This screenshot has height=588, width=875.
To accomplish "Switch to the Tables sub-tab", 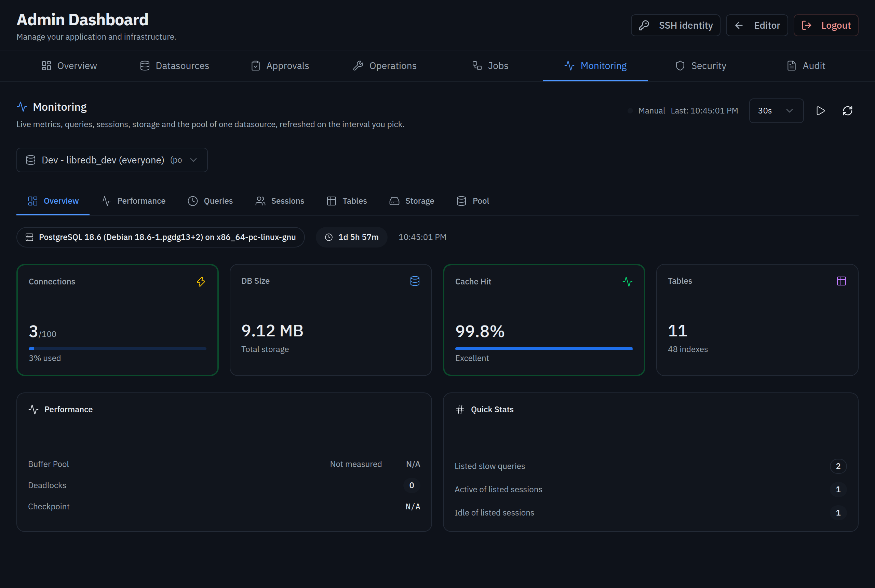I will [x=347, y=201].
